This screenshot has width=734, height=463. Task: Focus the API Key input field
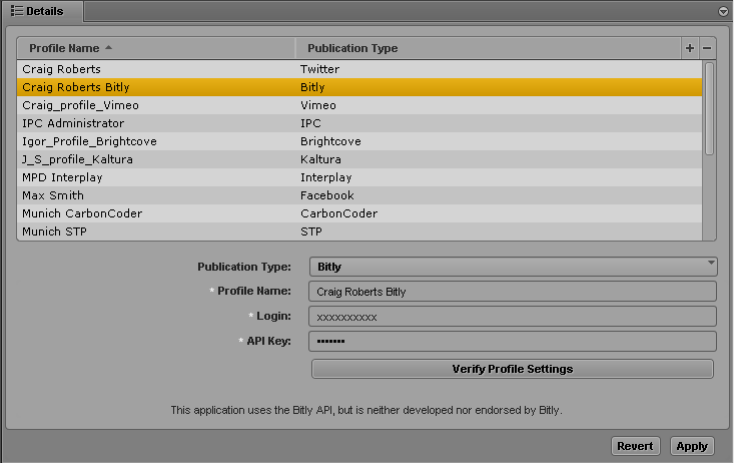(512, 341)
